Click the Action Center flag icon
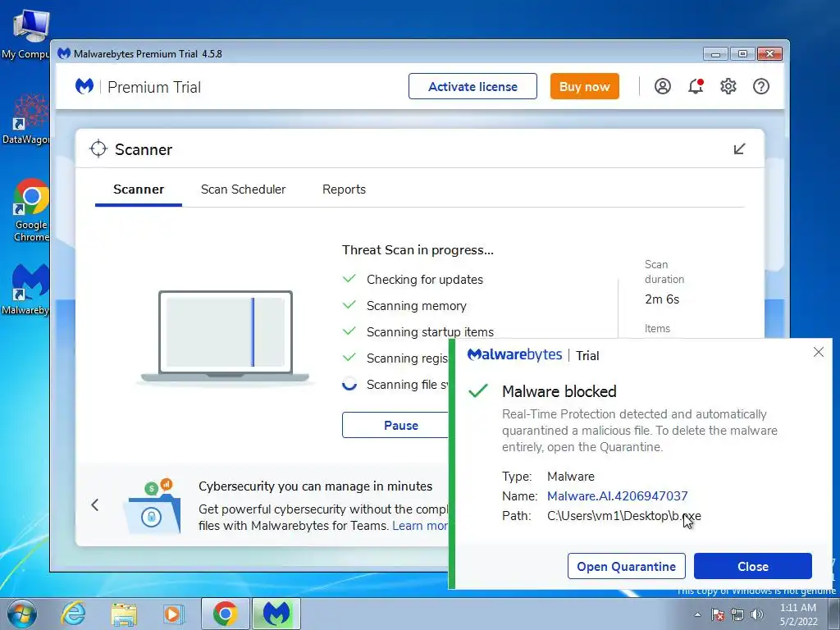The image size is (840, 630). point(718,614)
